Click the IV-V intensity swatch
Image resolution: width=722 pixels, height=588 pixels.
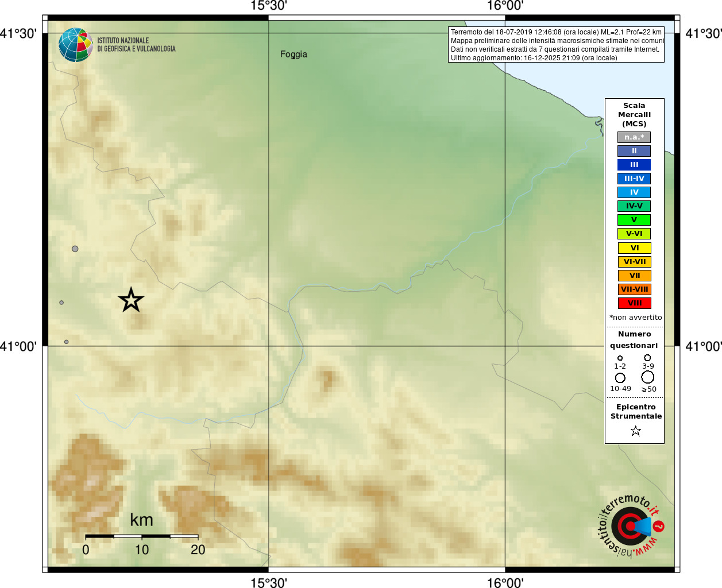coord(634,206)
